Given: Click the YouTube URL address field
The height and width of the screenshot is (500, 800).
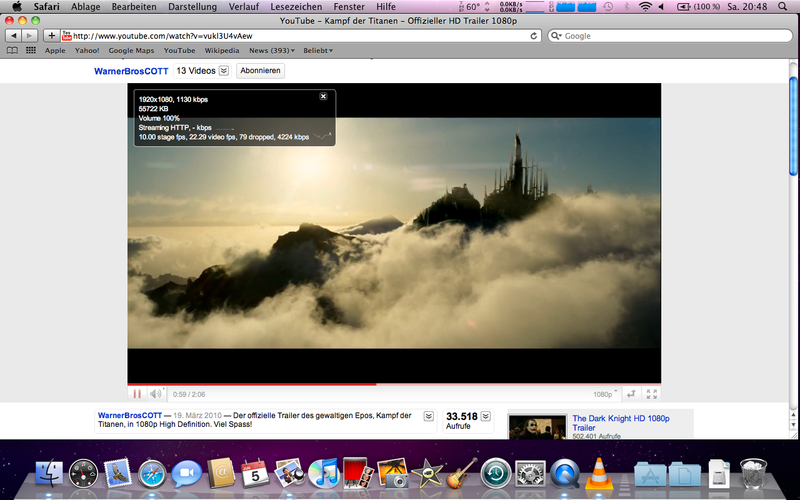Looking at the screenshot, I should click(x=300, y=36).
